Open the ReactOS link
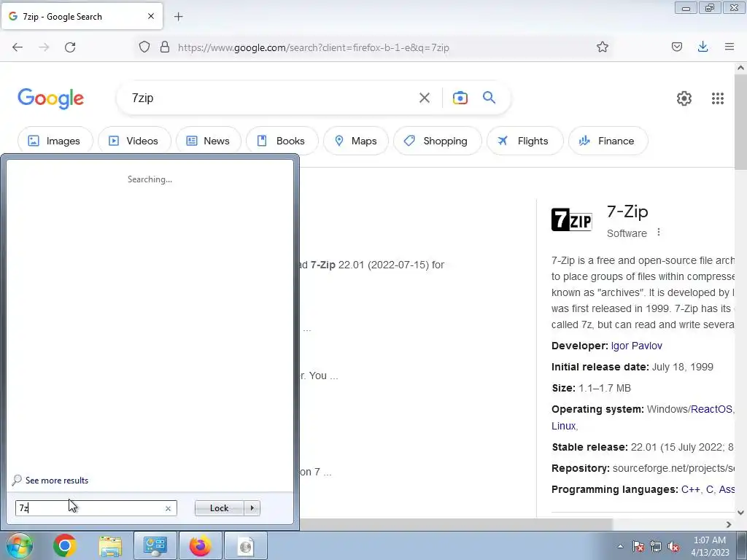 pos(711,409)
